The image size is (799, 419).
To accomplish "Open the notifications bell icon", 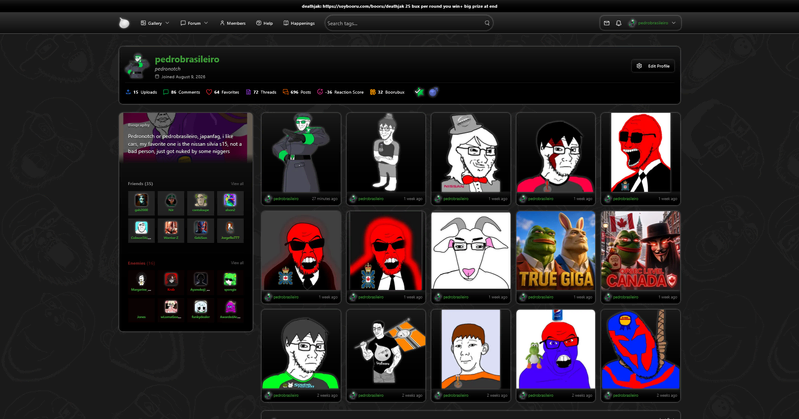I will pos(619,23).
